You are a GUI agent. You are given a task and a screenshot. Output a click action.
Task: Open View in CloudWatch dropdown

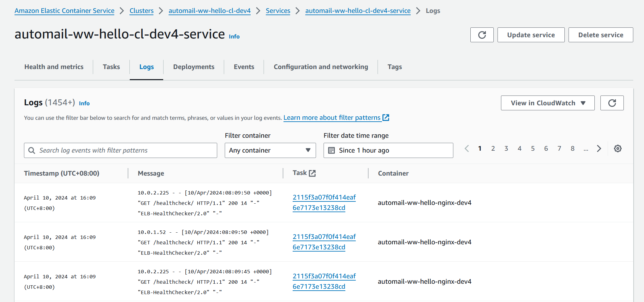click(x=548, y=103)
